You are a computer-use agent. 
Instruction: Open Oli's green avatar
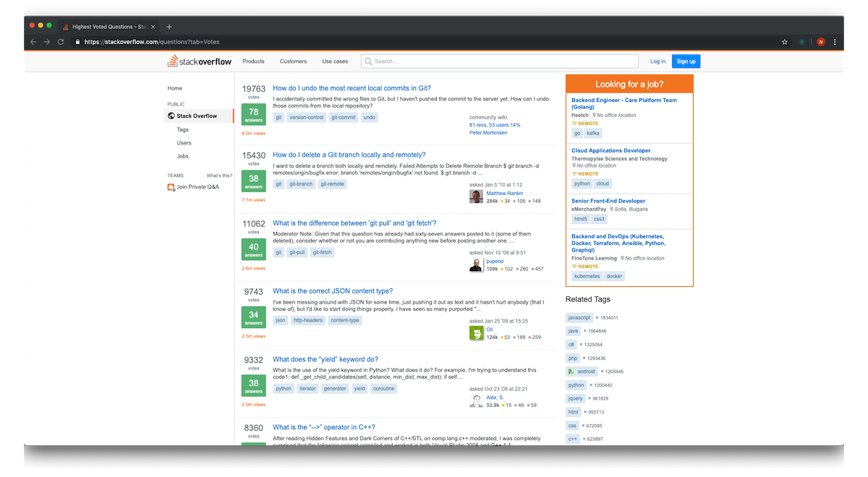pos(476,332)
